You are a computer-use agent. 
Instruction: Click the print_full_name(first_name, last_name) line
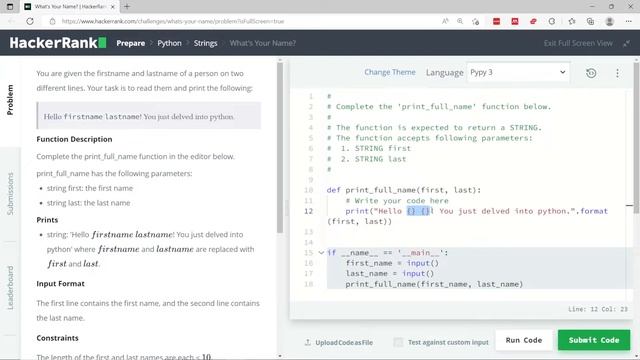coord(434,284)
